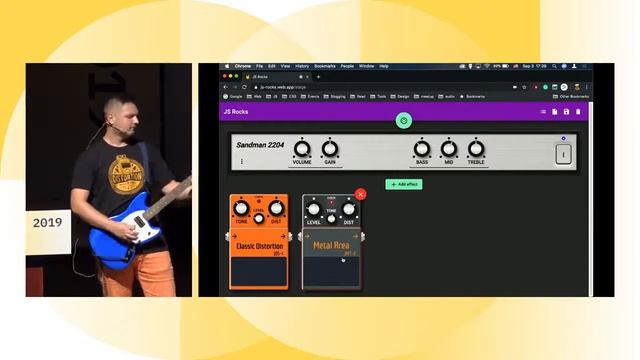Click the amp TREBLE knob
The image size is (640, 360).
[x=476, y=149]
